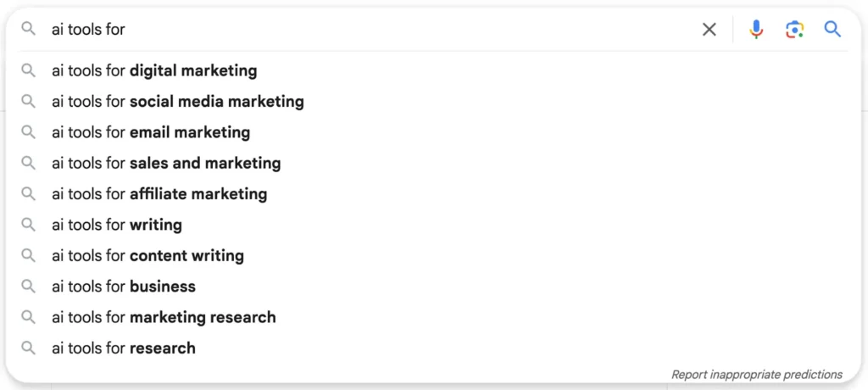
Task: Click the microphone voice search icon
Action: click(x=756, y=30)
